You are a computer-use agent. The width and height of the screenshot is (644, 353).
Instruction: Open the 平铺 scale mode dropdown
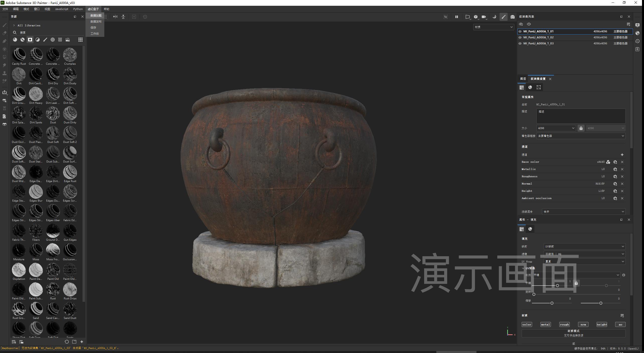576,275
